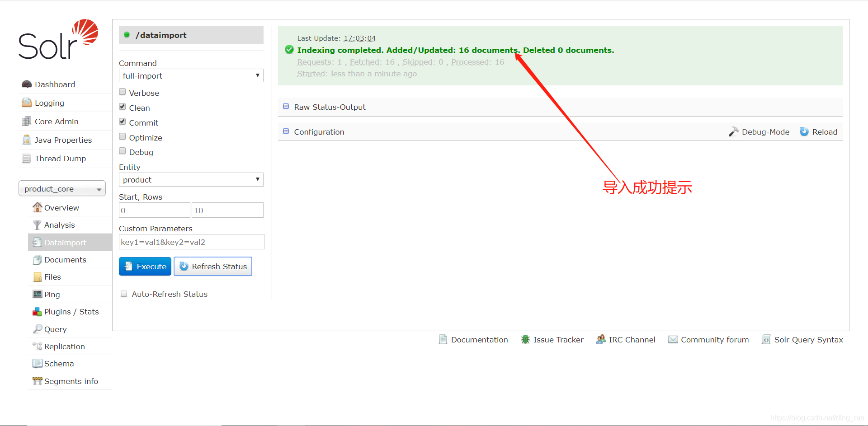Open the product_core core selector

[62, 188]
